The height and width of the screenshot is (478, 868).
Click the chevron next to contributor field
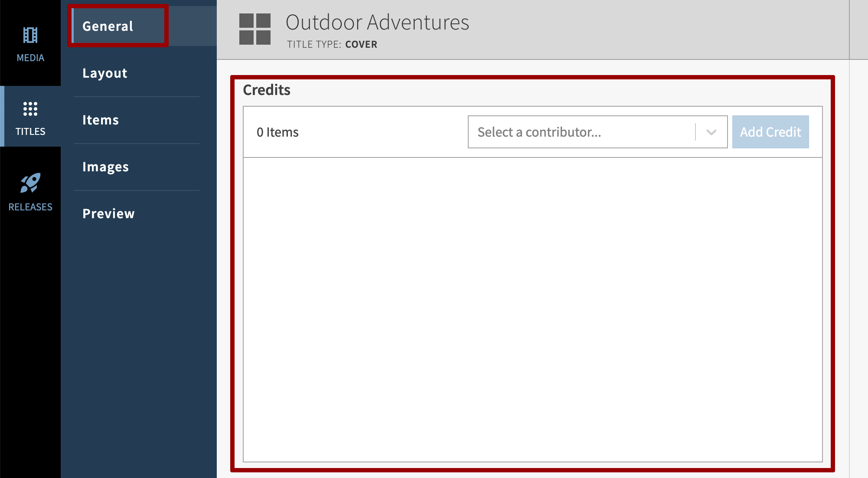tap(711, 132)
